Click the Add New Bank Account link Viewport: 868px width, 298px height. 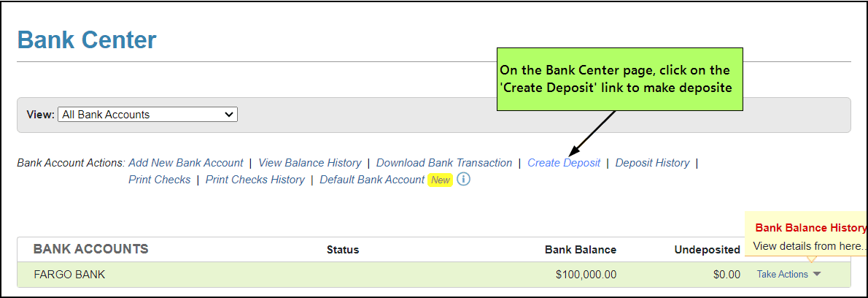pos(186,163)
